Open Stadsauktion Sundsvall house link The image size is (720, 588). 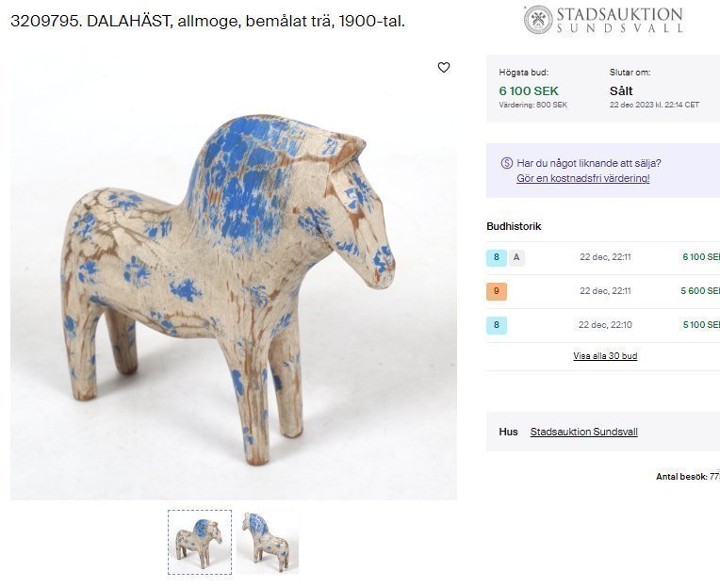(584, 432)
